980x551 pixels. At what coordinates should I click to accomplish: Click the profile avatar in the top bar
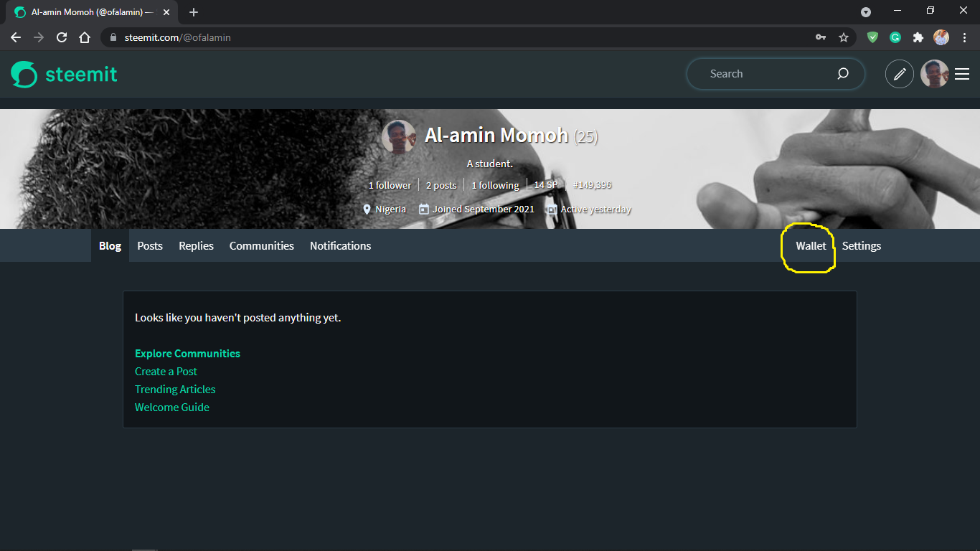pos(934,74)
